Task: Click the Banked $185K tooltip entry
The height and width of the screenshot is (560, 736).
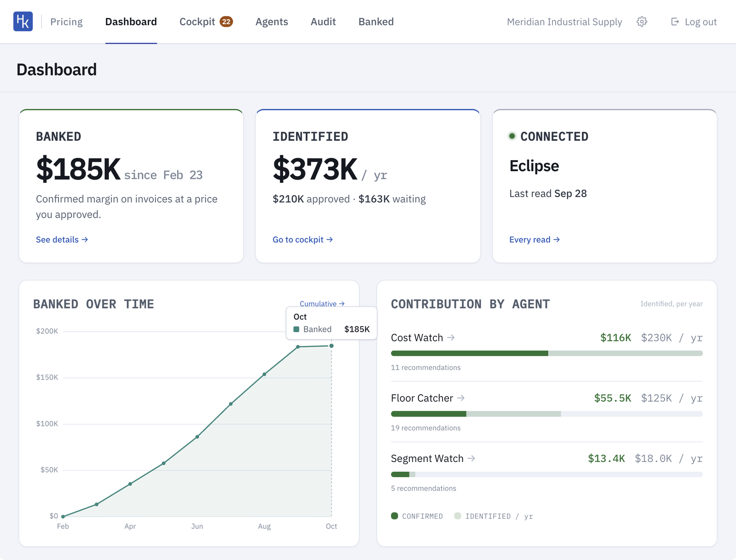Action: click(x=332, y=329)
